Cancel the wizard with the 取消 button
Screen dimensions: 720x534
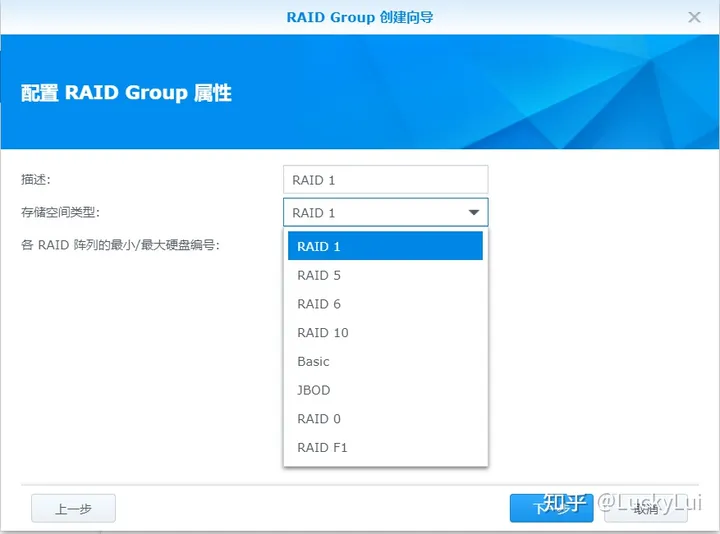click(x=645, y=508)
